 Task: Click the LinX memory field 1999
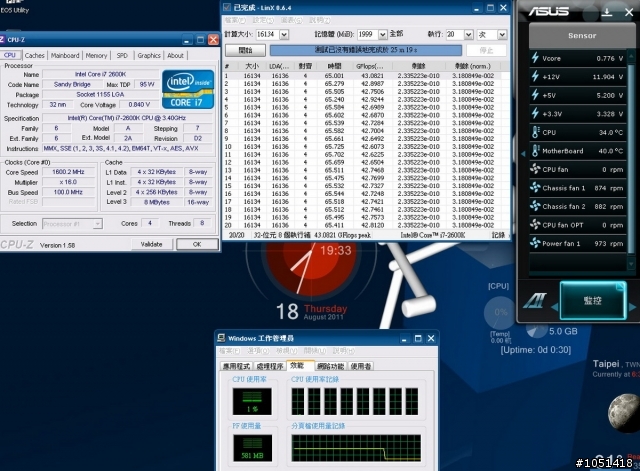367,35
